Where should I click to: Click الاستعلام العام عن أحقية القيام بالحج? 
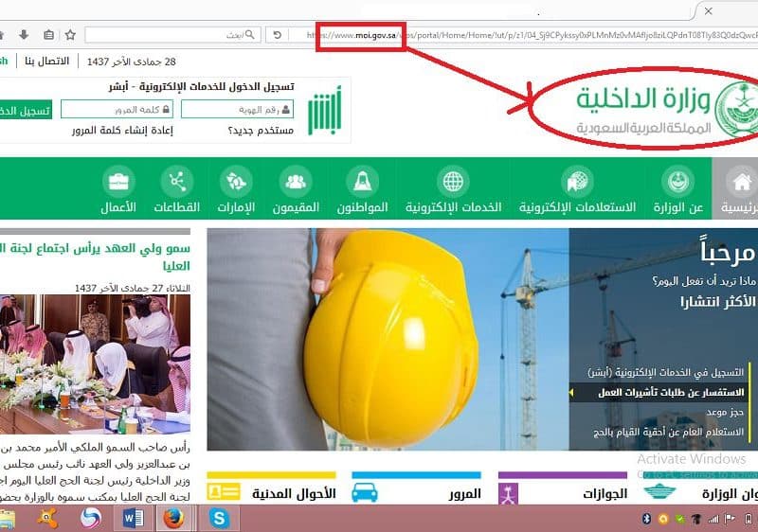(x=669, y=432)
